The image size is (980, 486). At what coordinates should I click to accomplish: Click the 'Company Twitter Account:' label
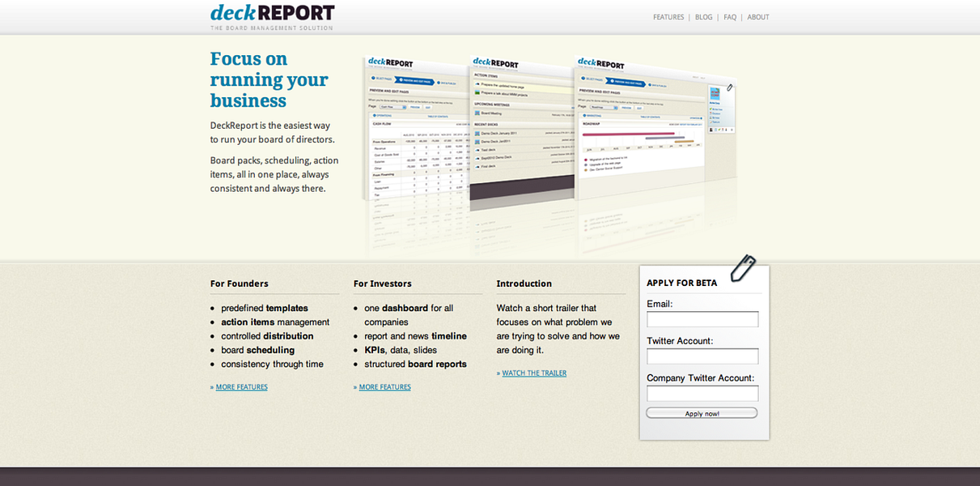[x=700, y=378]
